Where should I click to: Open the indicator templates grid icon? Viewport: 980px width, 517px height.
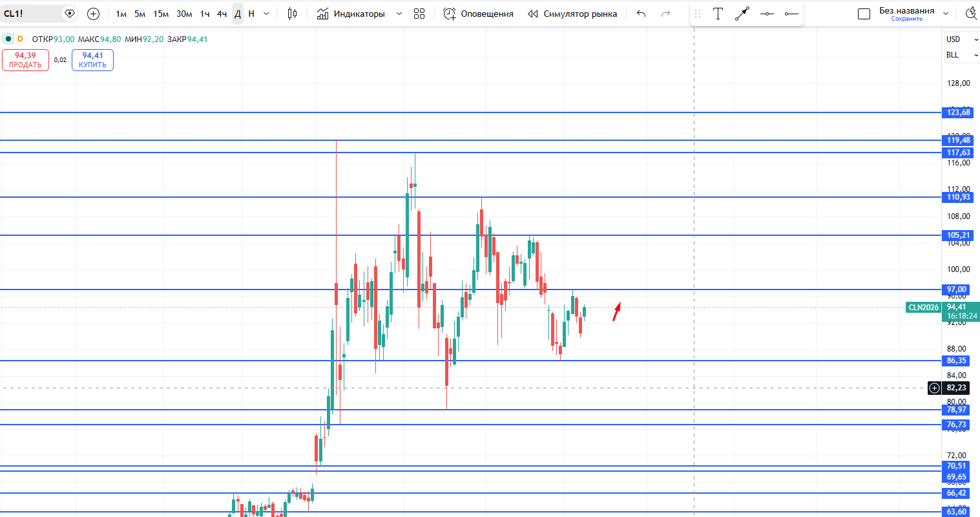point(419,14)
